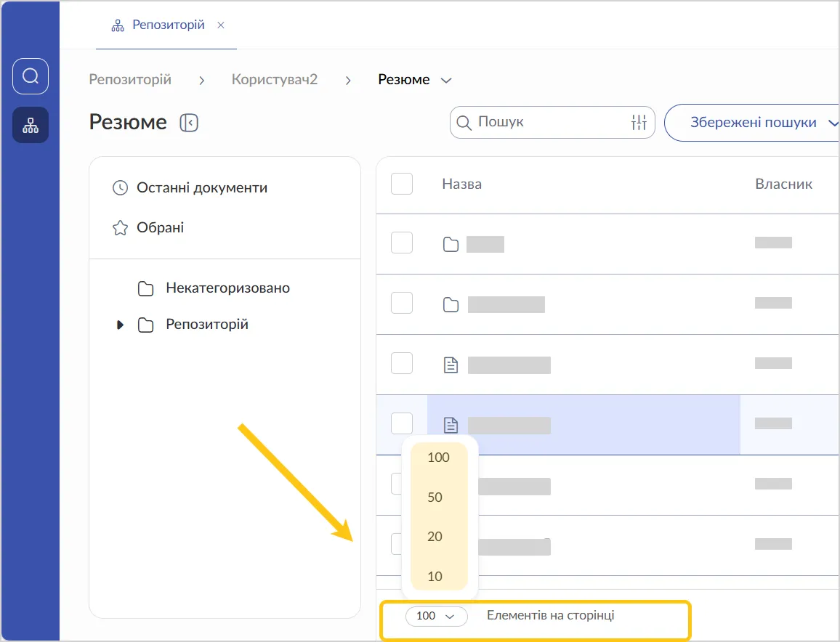Image resolution: width=840 pixels, height=642 pixels.
Task: Collapse the side panel next to Резюме heading
Action: tap(189, 123)
